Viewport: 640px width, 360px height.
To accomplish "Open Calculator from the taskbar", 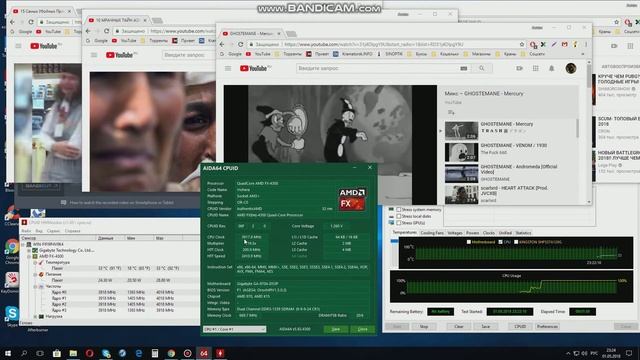I will [155, 353].
